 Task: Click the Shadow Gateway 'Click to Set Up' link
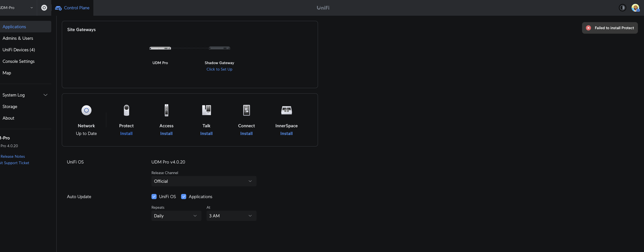coord(220,69)
